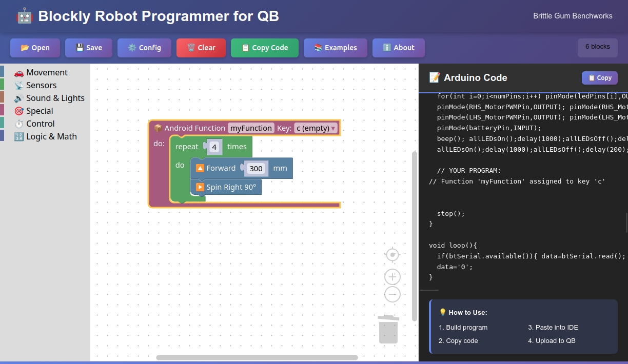Open the Special block category
The image size is (628, 364).
click(x=45, y=111)
